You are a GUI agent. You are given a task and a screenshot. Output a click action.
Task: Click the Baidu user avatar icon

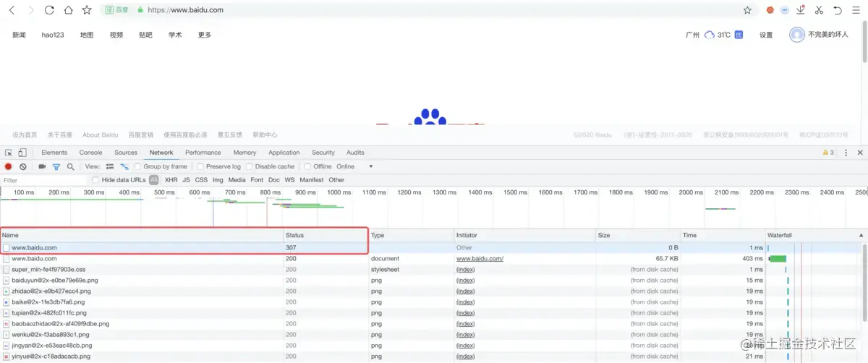[x=796, y=34]
